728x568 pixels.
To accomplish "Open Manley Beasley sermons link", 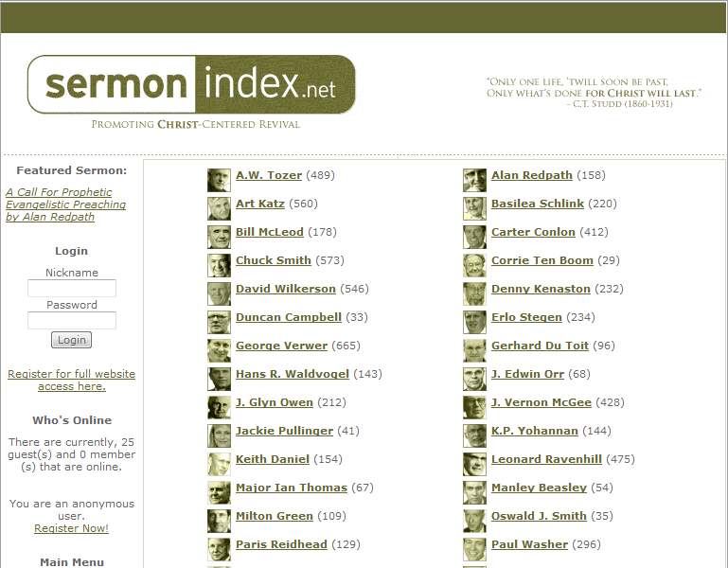I will click(x=539, y=487).
